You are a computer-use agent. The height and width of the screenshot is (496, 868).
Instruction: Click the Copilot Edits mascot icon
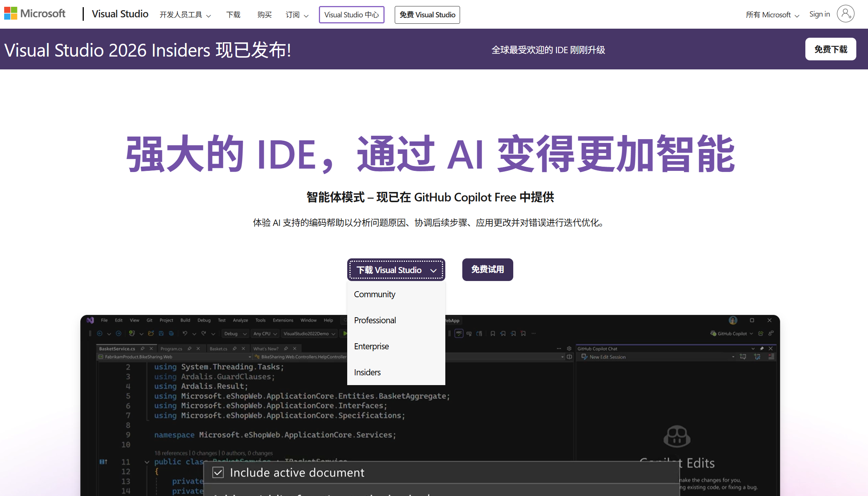[677, 436]
